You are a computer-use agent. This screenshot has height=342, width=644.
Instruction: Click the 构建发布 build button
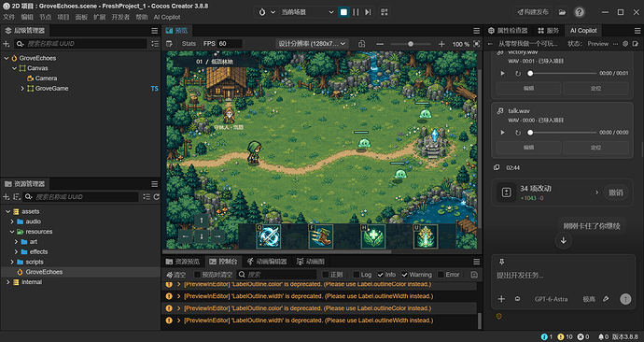[533, 12]
